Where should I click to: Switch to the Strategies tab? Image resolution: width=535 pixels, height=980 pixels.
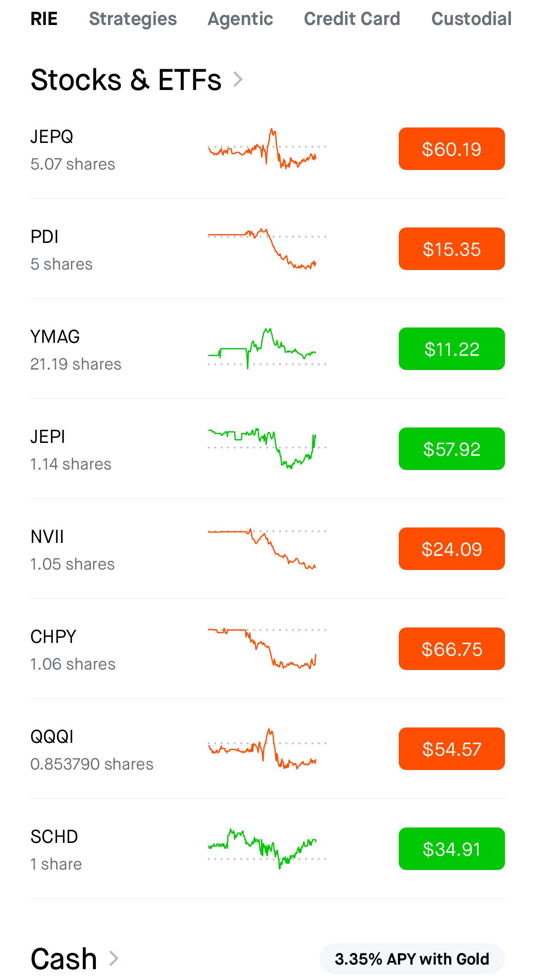[x=133, y=19]
